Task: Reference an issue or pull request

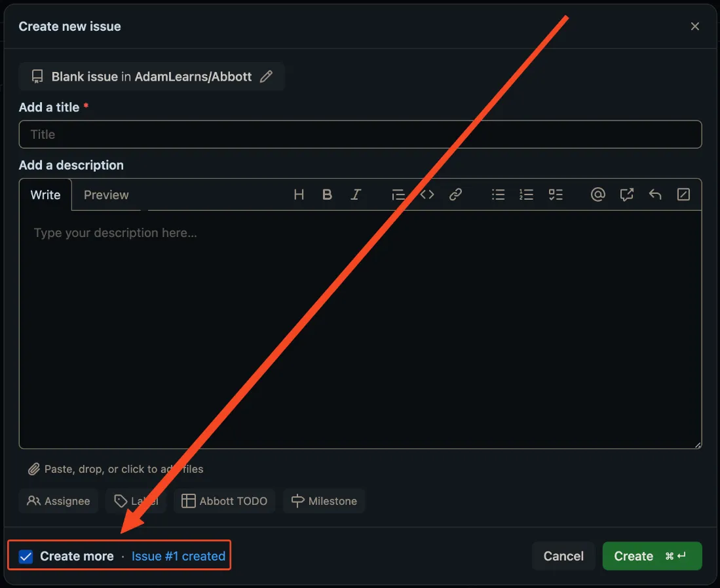Action: (x=626, y=194)
